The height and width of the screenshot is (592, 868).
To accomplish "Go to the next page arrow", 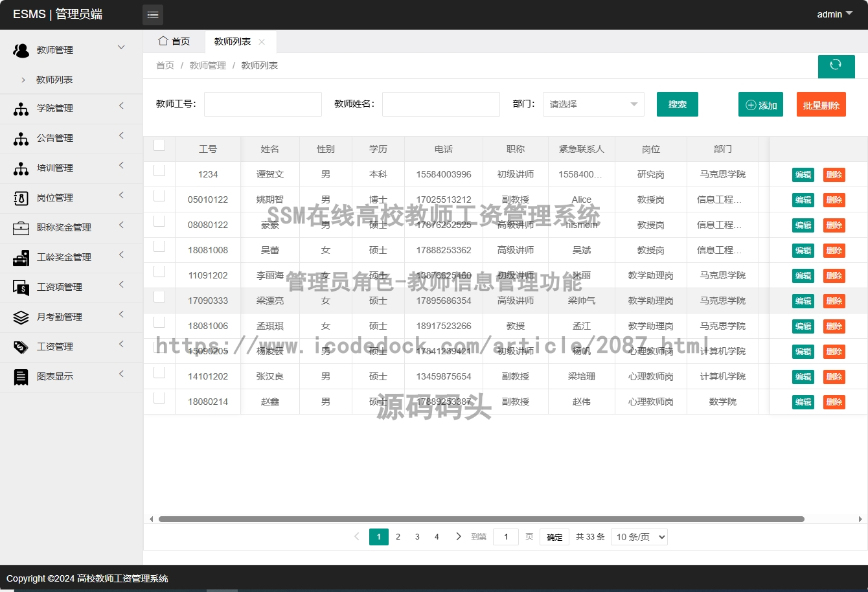I will coord(459,536).
